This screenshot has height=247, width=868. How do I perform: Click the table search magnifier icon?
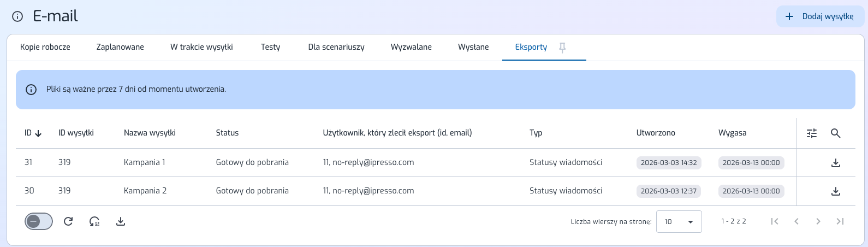pos(835,133)
